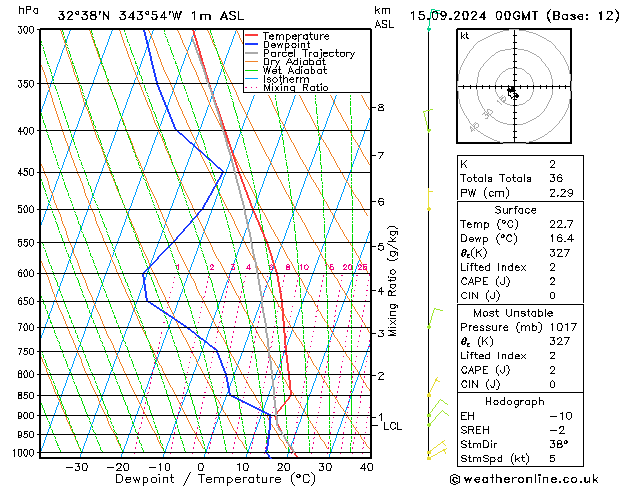Image resolution: width=629 pixels, height=486 pixels.
Task: Click the yellow wind barb at 850 hPa
Action: [433, 387]
